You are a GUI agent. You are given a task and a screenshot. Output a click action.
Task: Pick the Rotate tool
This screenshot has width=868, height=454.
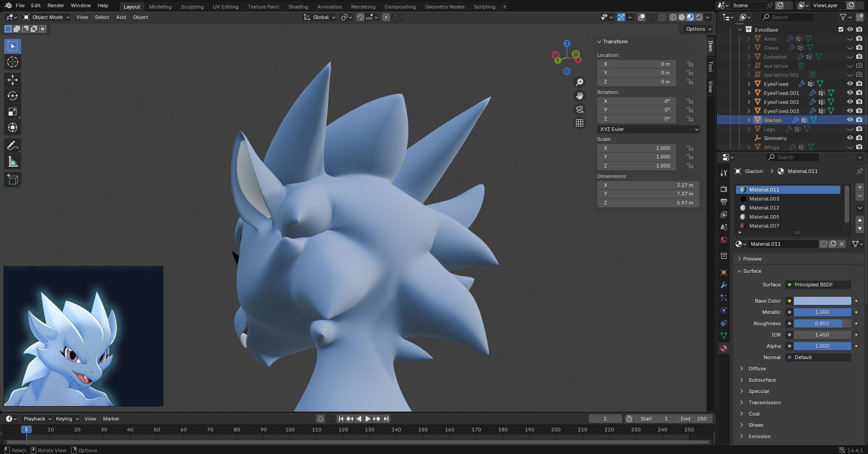(x=13, y=96)
